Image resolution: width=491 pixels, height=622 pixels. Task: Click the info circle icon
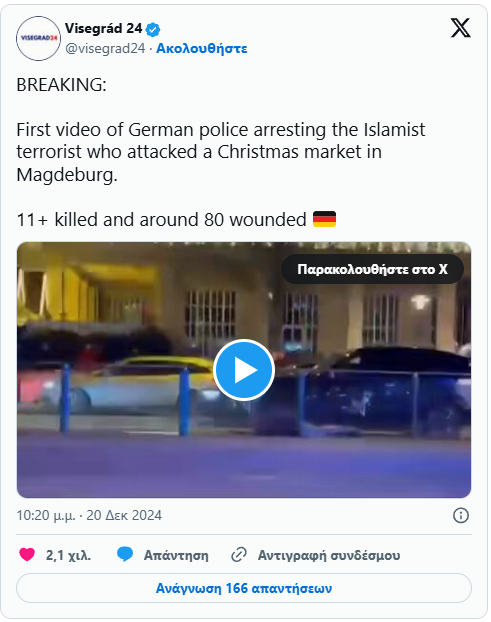(x=460, y=516)
